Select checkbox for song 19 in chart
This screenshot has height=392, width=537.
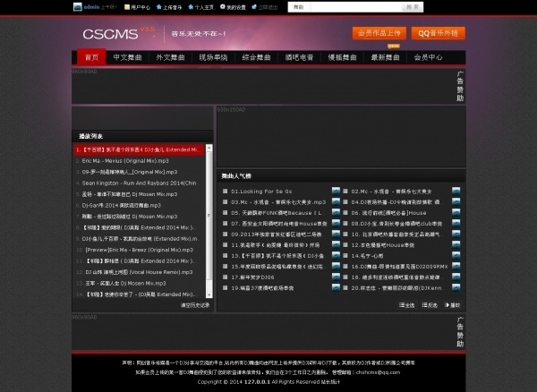226,288
